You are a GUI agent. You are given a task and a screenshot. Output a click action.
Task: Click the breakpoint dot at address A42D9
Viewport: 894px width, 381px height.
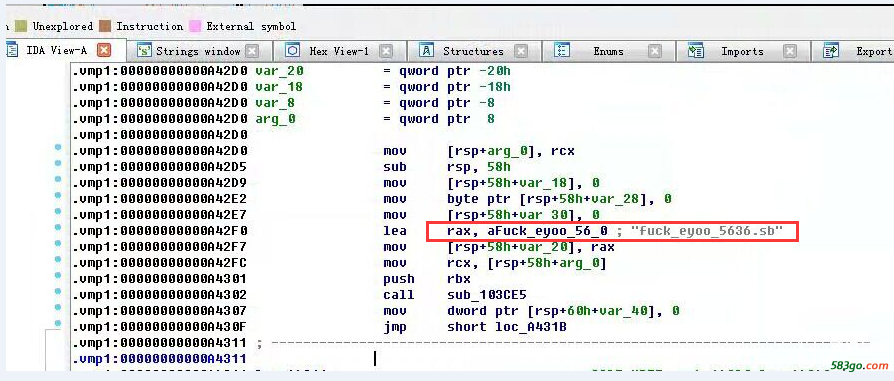(58, 179)
